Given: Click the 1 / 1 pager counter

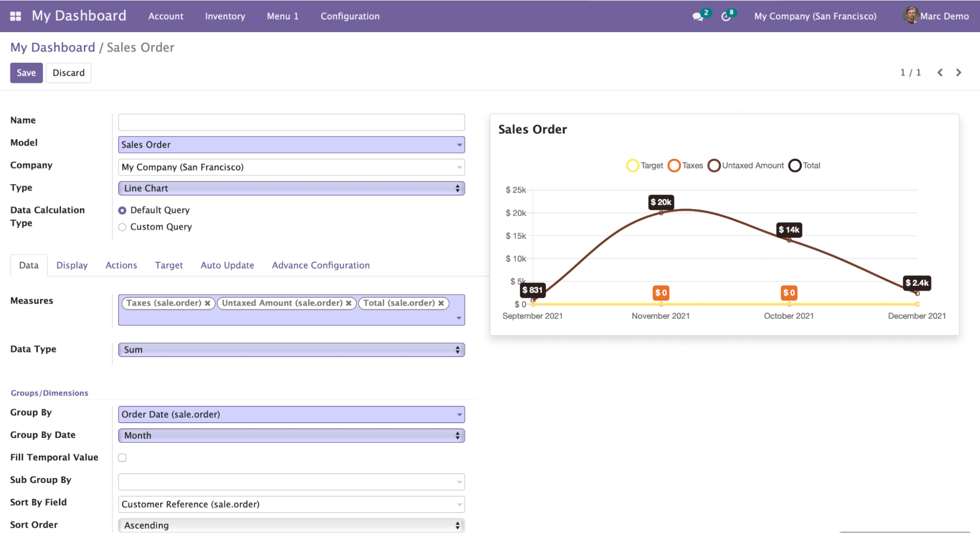Looking at the screenshot, I should coord(910,73).
